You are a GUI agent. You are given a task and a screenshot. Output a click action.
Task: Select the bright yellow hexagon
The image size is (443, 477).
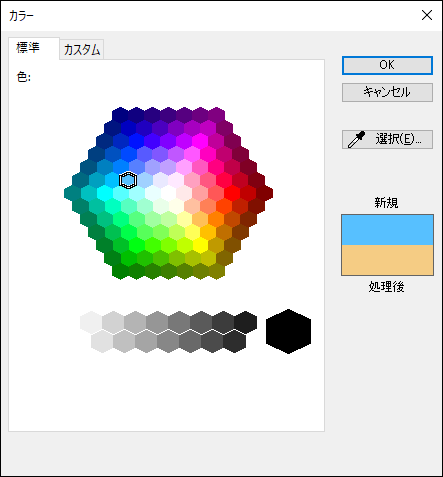pyautogui.click(x=200, y=246)
